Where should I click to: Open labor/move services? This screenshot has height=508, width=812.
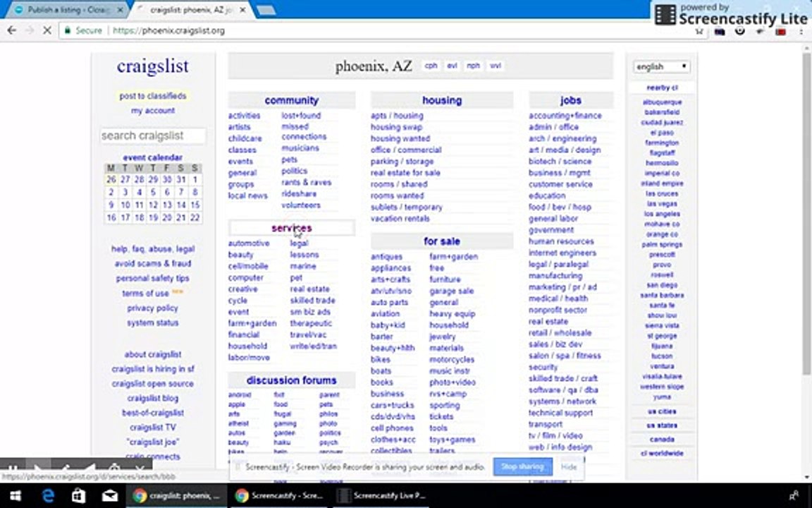tap(249, 357)
